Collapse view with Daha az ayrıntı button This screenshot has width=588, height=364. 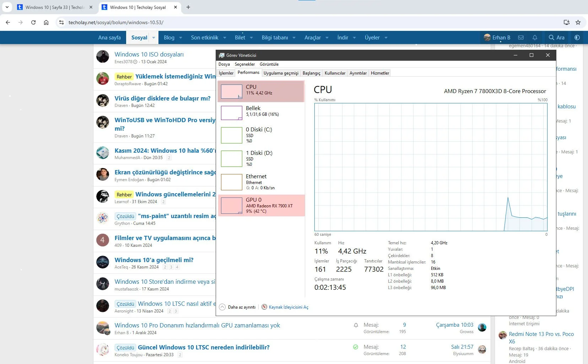[237, 307]
